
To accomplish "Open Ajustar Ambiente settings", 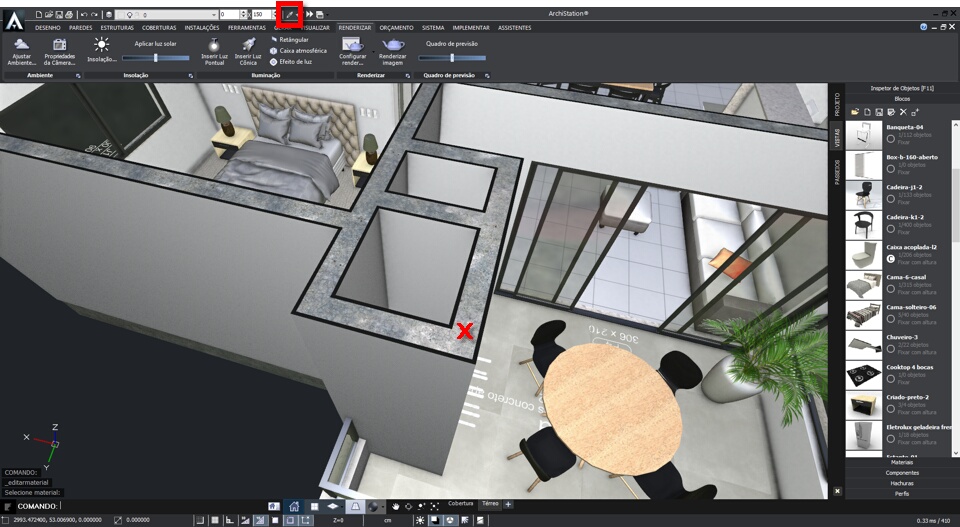I will tap(21, 52).
